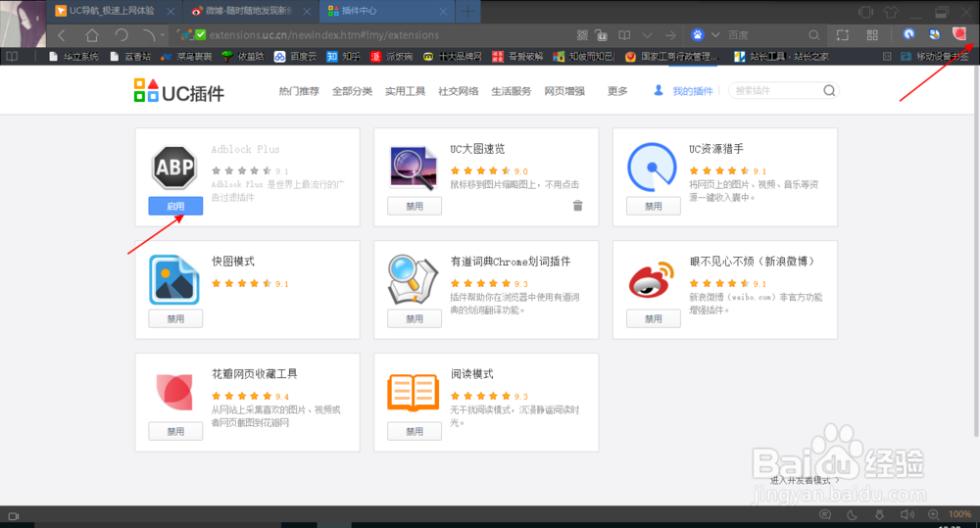This screenshot has width=980, height=528.
Task: Disable the 快图模式 plugin
Action: tap(175, 318)
